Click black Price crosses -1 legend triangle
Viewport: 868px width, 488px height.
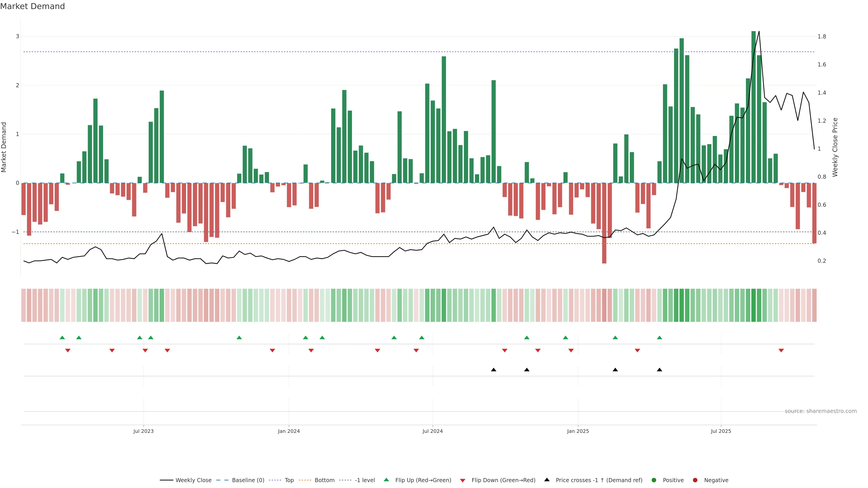click(x=547, y=480)
